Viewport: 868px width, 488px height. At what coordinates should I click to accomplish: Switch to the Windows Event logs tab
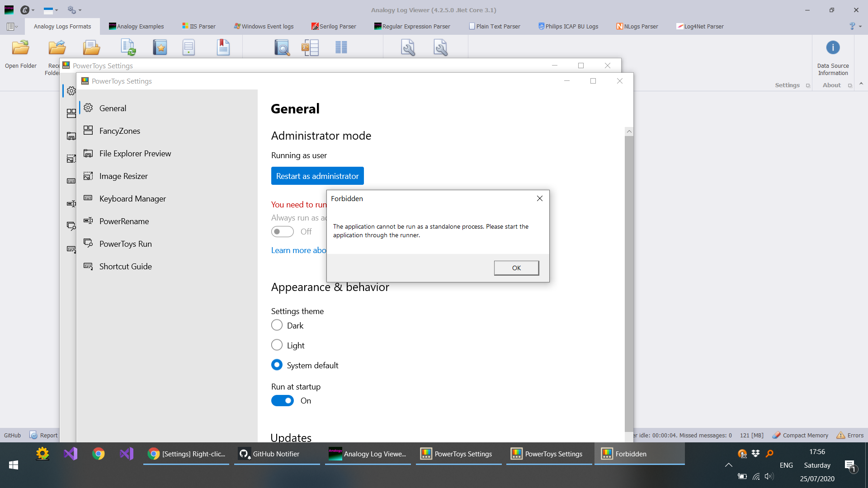click(264, 26)
